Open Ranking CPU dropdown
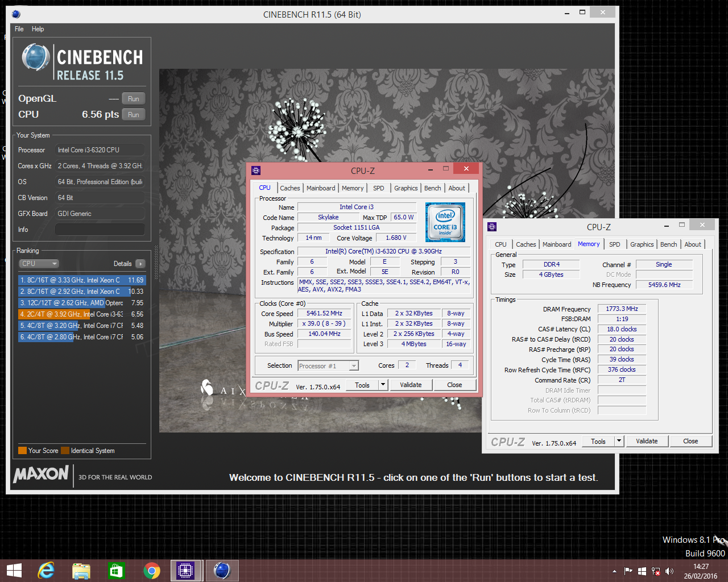Image resolution: width=728 pixels, height=582 pixels. (39, 264)
